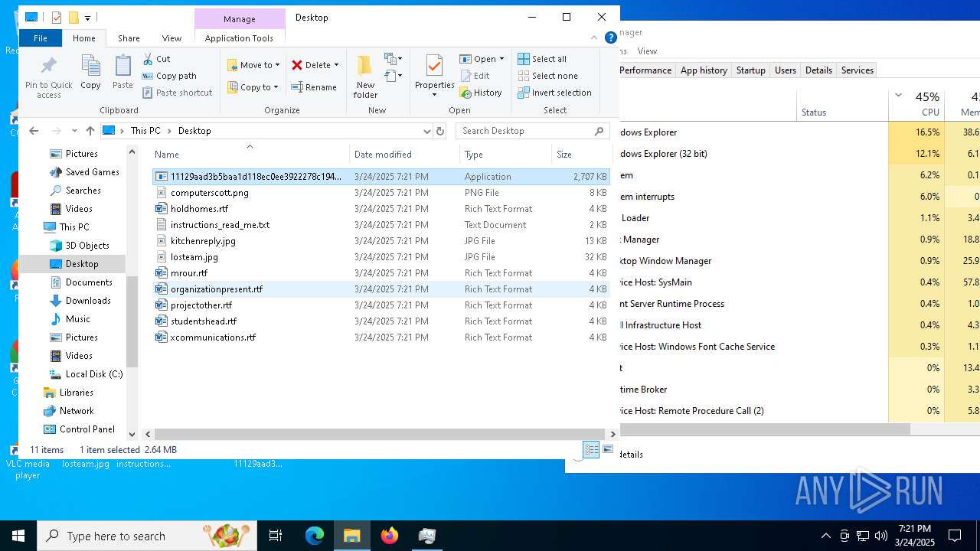Switch to the Share ribbon tab
Screen dimensions: 980x551
(x=129, y=37)
